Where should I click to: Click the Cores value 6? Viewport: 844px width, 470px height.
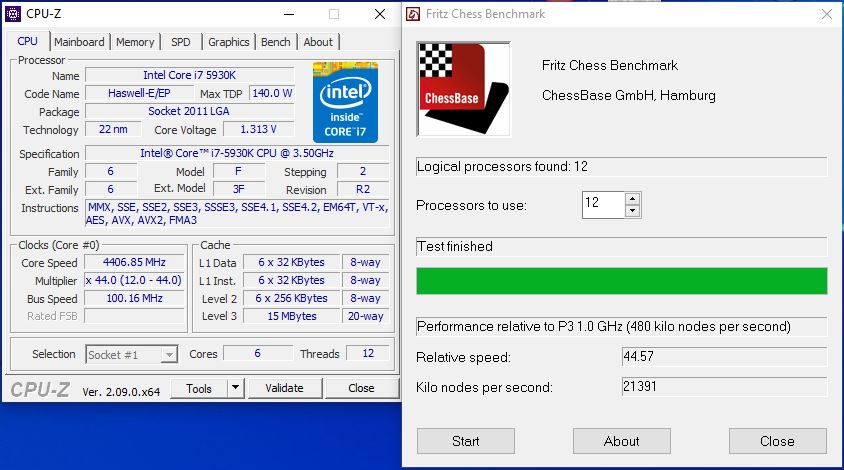[x=257, y=353]
